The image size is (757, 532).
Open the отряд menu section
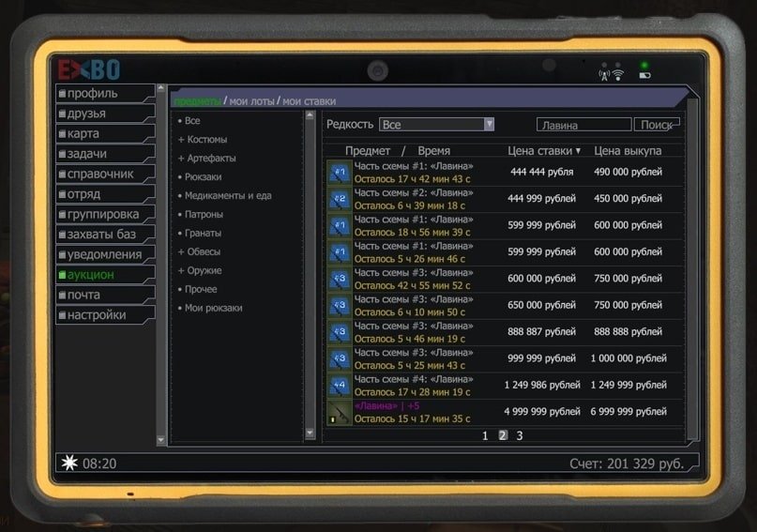105,194
